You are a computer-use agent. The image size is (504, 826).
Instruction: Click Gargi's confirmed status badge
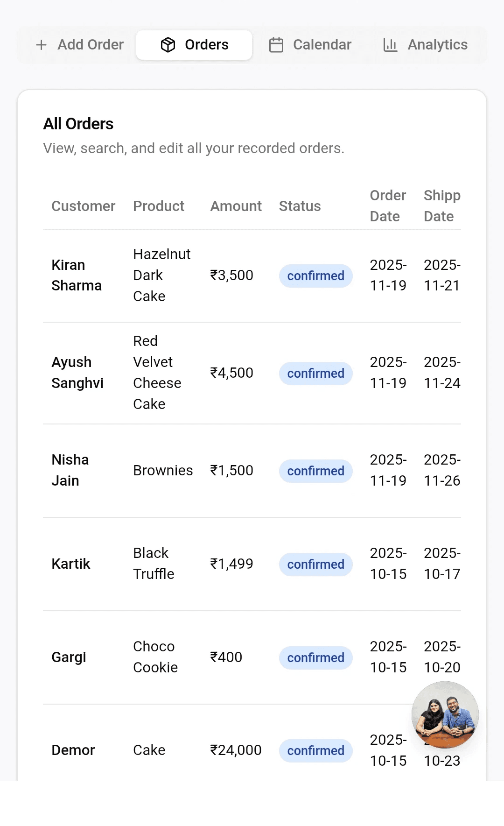315,658
